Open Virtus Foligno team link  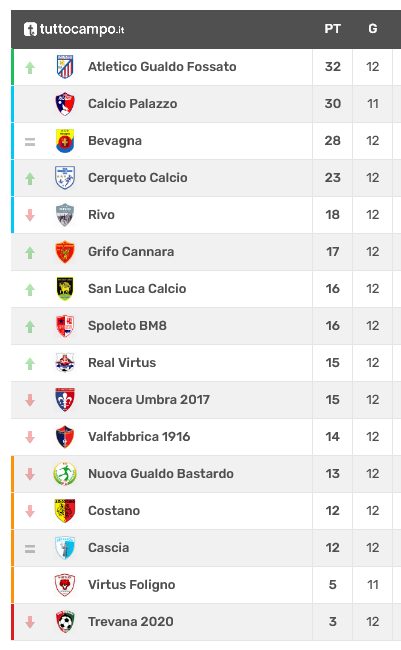click(x=131, y=585)
